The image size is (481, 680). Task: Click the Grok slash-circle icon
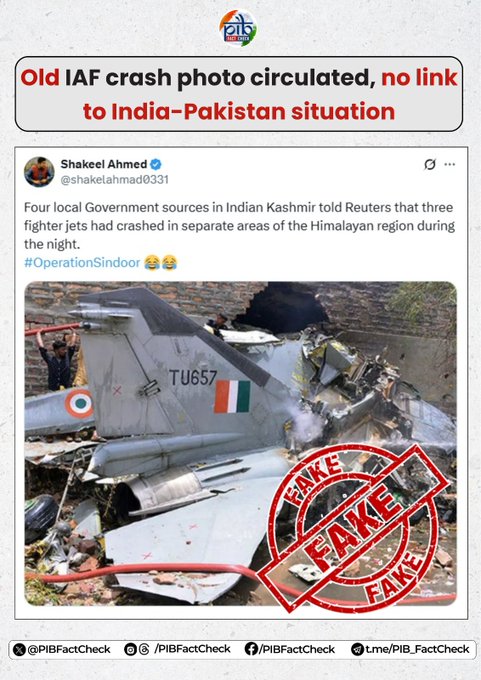point(429,164)
